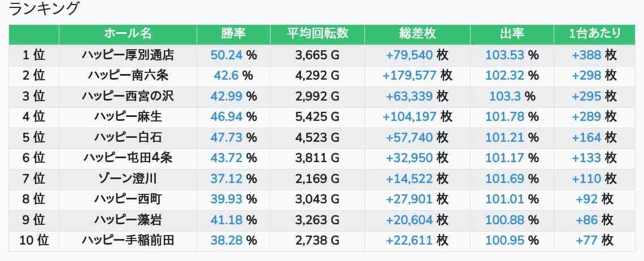Open the 43.72 win rate link
The width and height of the screenshot is (644, 261).
click(226, 158)
